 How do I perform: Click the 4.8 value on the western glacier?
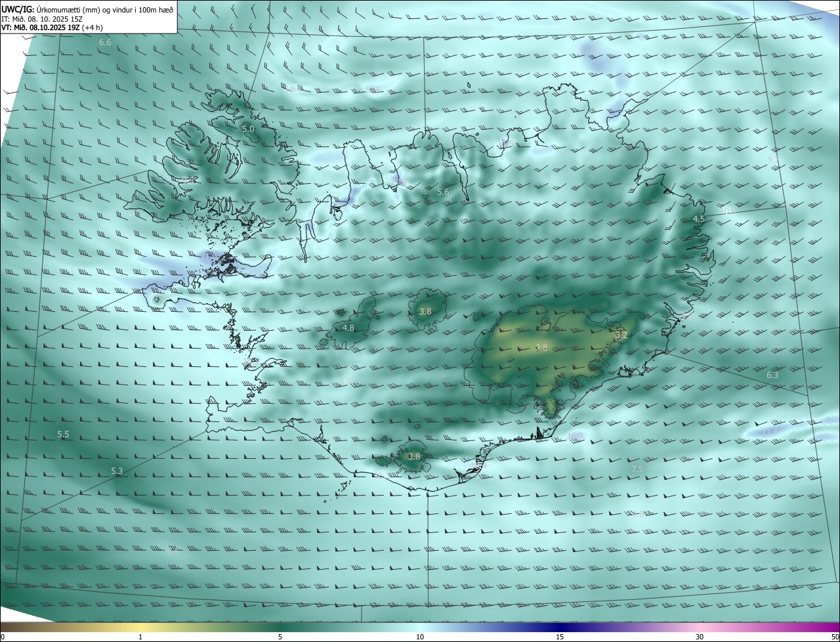click(348, 328)
